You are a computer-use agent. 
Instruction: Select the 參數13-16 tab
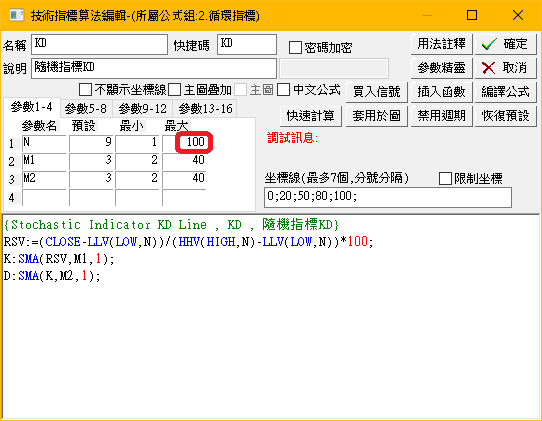point(205,109)
